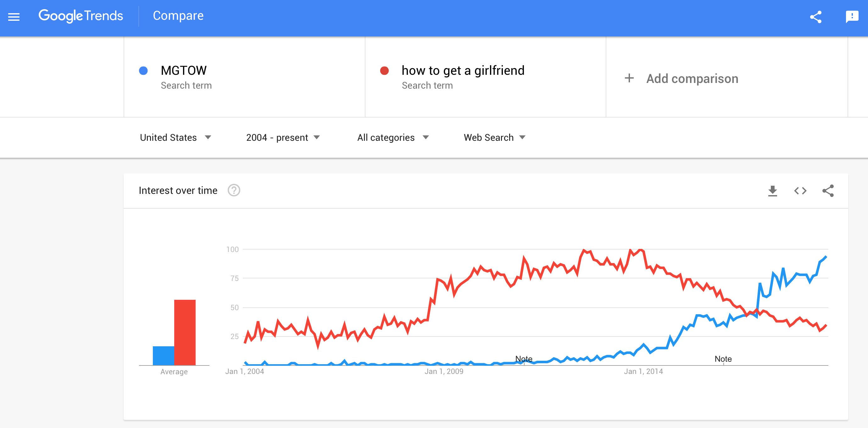The width and height of the screenshot is (868, 428).
Task: Download the Interest over time CSV
Action: point(772,191)
